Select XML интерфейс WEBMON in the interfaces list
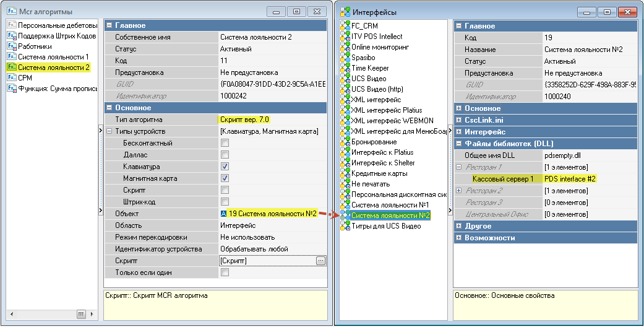The height and width of the screenshot is (327, 644). (x=392, y=121)
